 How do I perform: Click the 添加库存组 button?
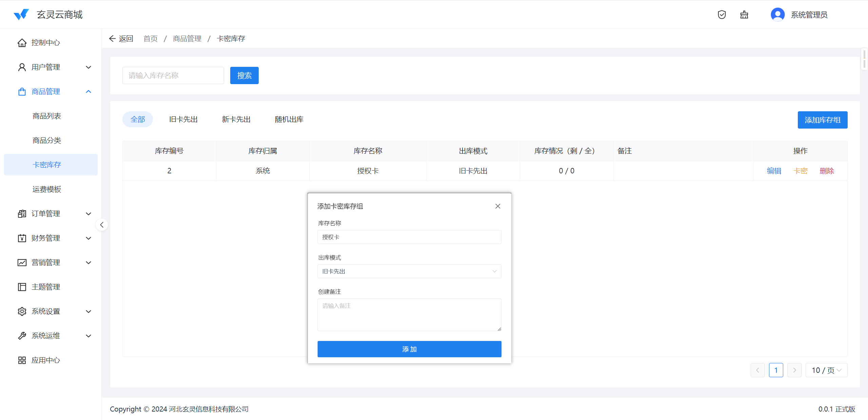tap(822, 120)
